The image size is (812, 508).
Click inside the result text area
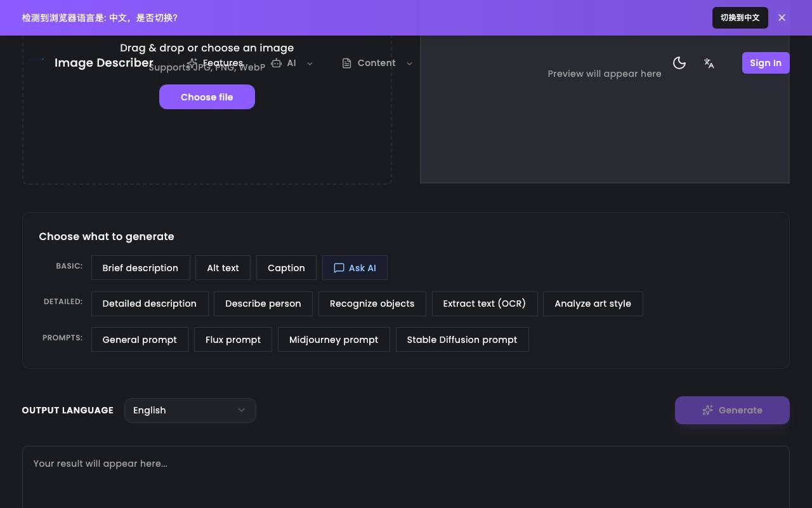point(406,477)
